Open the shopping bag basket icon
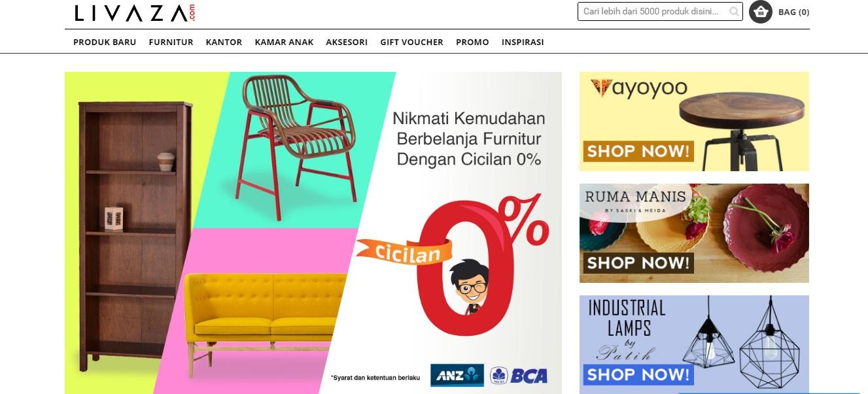 coord(761,12)
